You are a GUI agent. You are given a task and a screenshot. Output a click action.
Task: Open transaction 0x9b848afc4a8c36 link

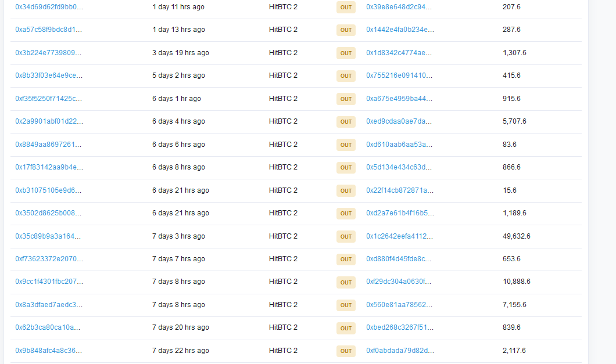point(49,351)
